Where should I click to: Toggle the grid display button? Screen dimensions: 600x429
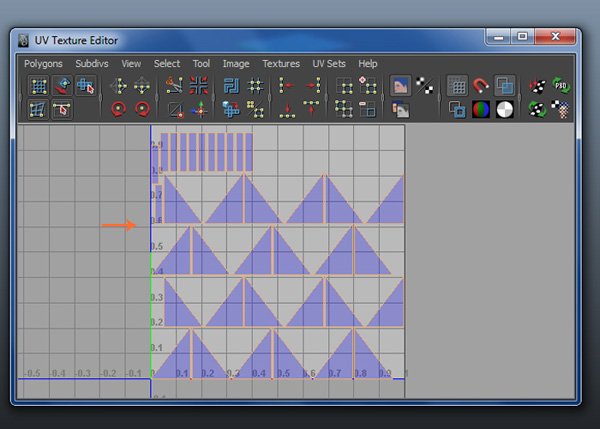(x=457, y=86)
